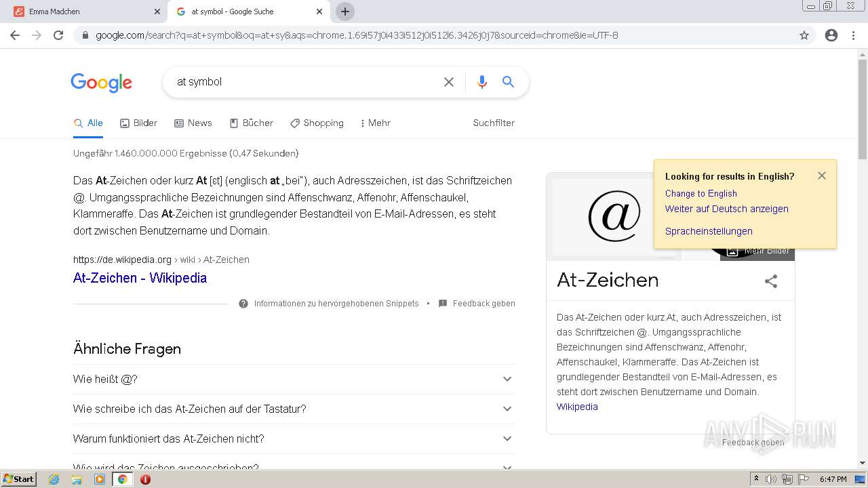The width and height of the screenshot is (868, 488).
Task: Click the snippet info question icon
Action: pos(243,304)
